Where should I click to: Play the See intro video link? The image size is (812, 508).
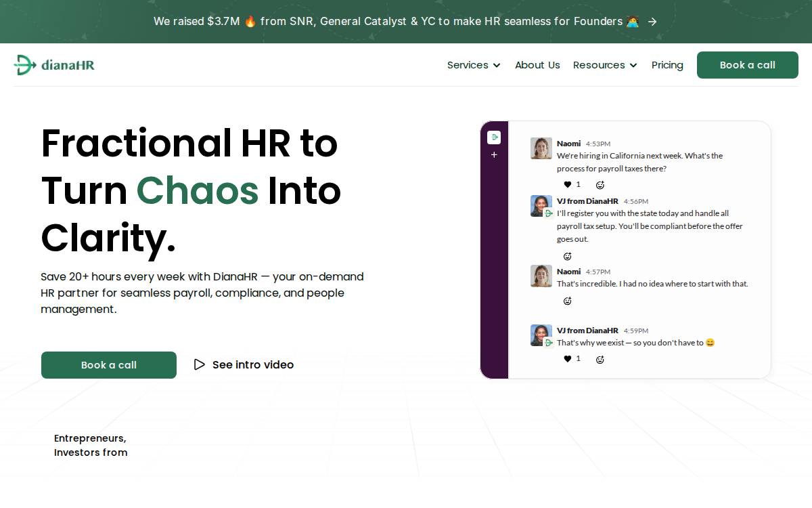(244, 364)
